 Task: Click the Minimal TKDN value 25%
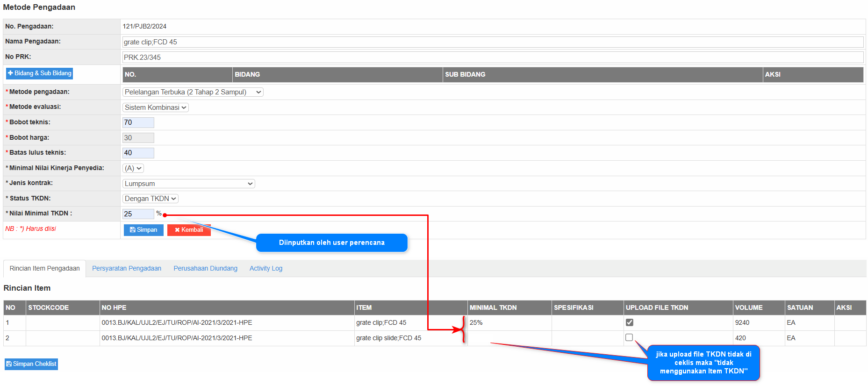pyautogui.click(x=476, y=323)
